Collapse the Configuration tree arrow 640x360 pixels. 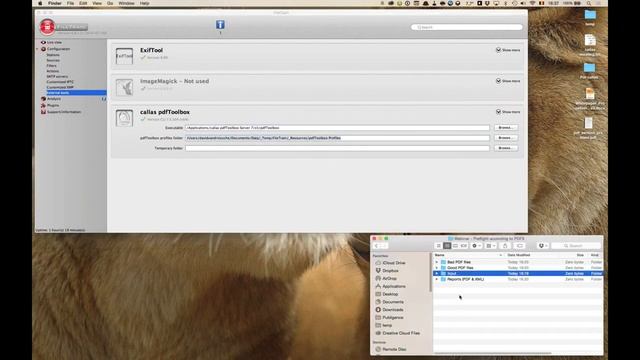[x=38, y=49]
